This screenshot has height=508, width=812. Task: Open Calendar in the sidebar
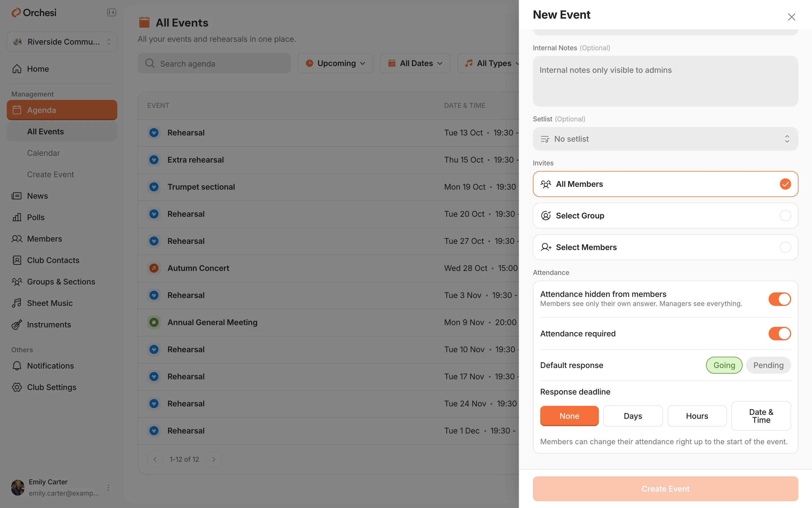pyautogui.click(x=62, y=153)
